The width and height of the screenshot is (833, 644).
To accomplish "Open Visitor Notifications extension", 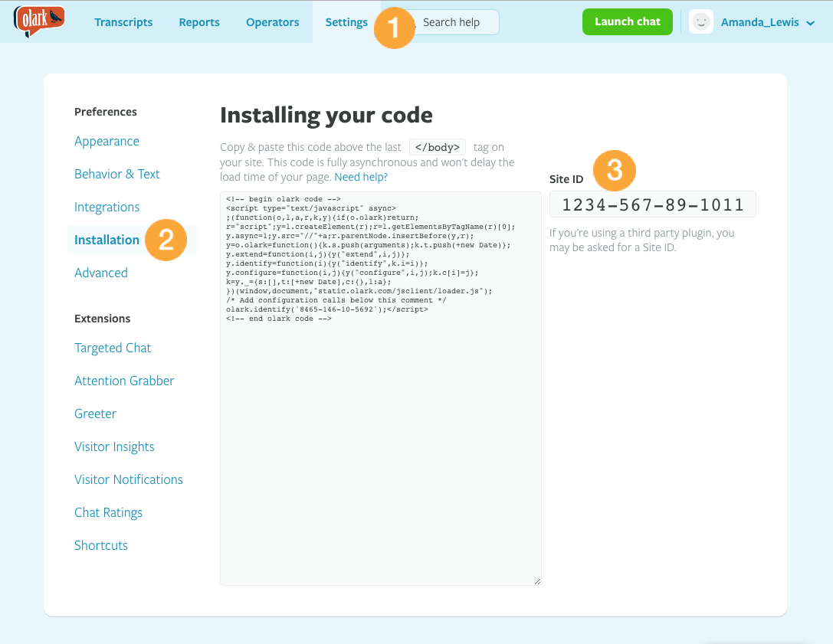I will pos(129,479).
